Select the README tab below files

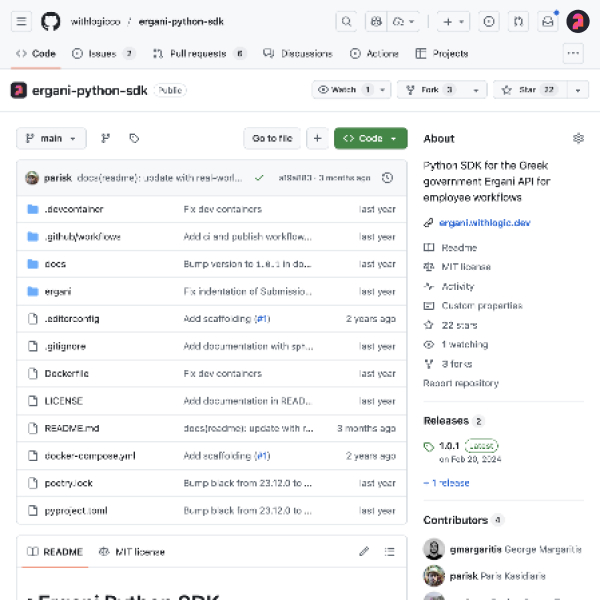[x=55, y=551]
